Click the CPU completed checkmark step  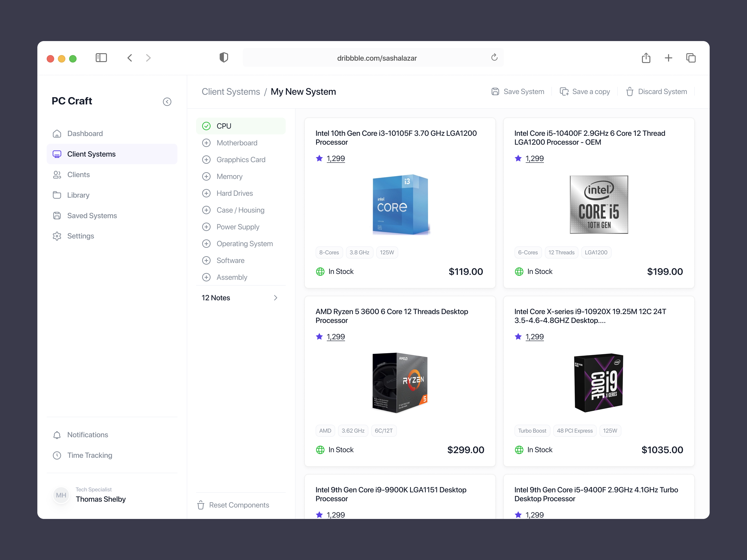[206, 126]
